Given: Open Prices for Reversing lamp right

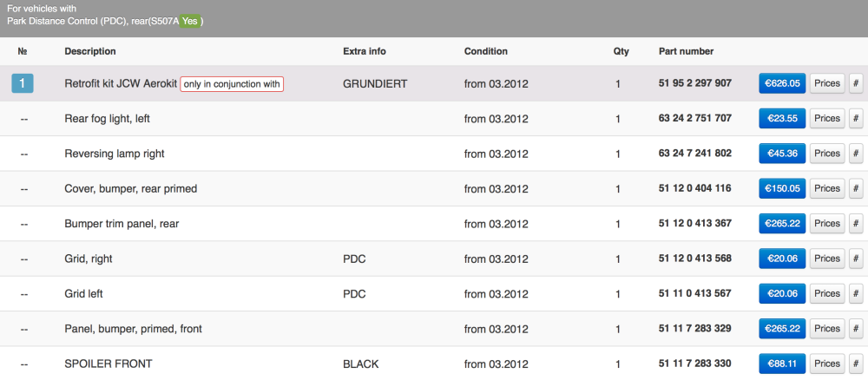Looking at the screenshot, I should [827, 154].
